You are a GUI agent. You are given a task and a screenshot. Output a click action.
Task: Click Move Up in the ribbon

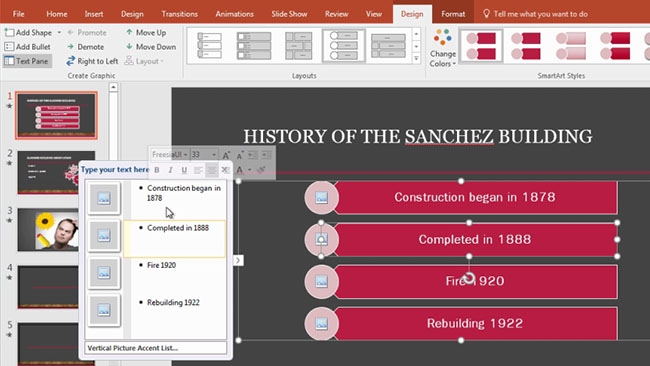coord(146,32)
